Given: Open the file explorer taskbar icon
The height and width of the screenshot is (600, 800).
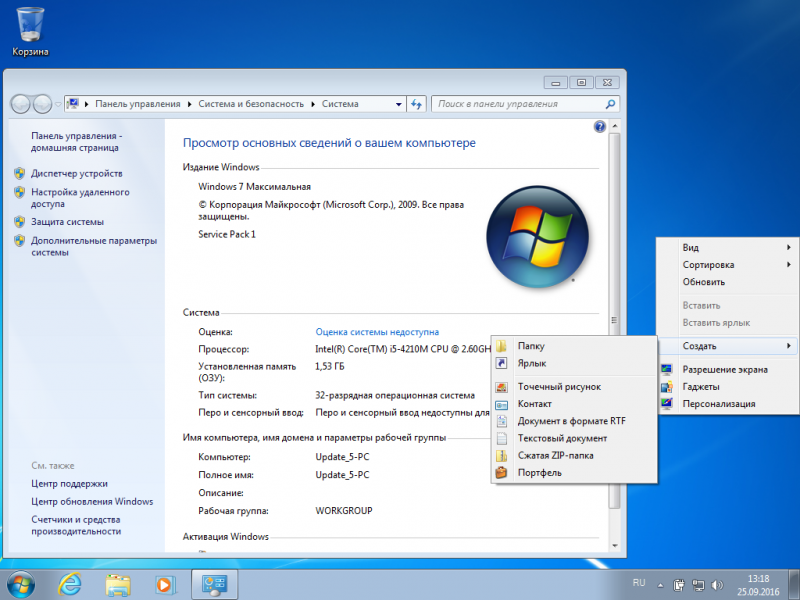Looking at the screenshot, I should pyautogui.click(x=117, y=585).
